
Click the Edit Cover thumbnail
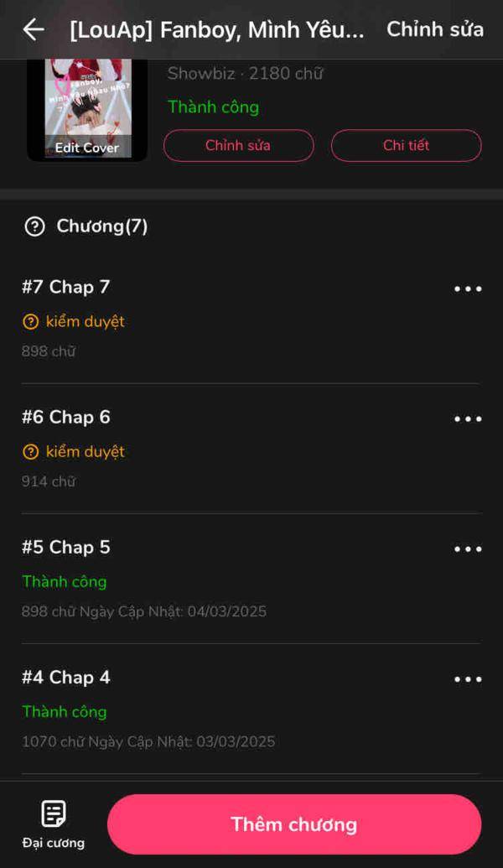tap(87, 109)
